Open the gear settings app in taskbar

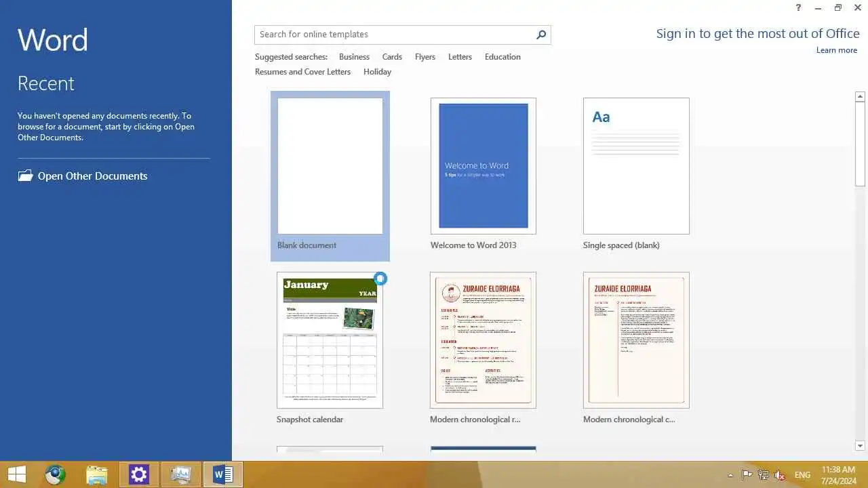tap(139, 474)
